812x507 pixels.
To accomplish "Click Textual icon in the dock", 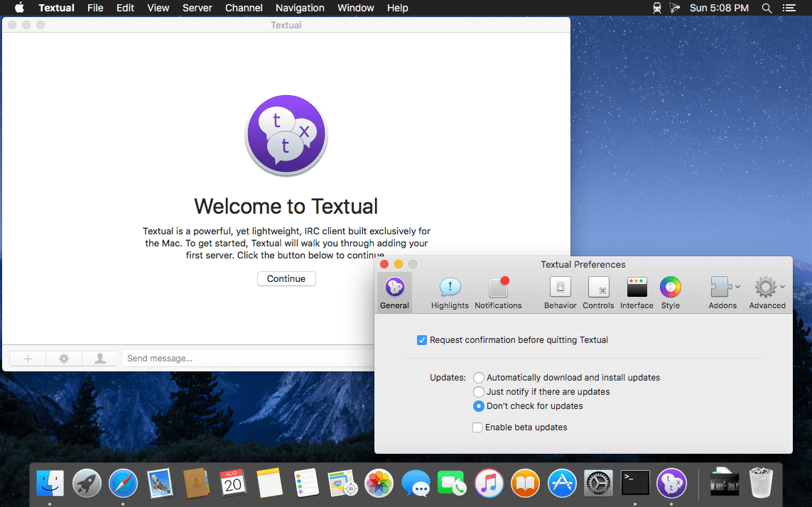I will click(671, 484).
